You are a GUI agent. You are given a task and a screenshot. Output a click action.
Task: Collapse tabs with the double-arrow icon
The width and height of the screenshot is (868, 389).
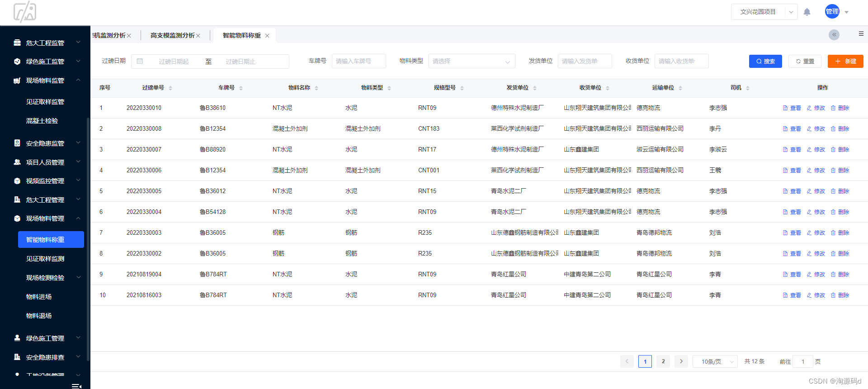coord(834,35)
